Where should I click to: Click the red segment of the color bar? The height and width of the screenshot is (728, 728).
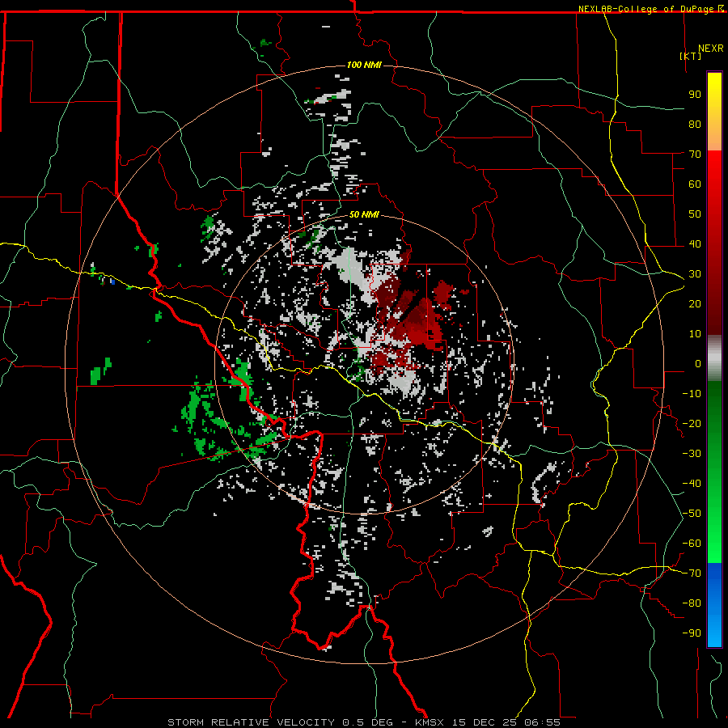pyautogui.click(x=714, y=241)
